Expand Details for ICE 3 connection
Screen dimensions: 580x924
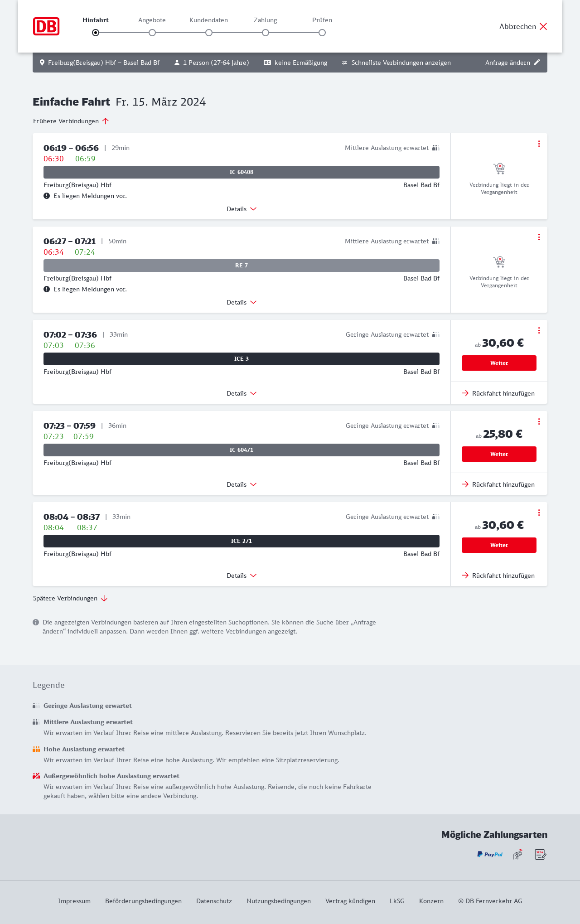point(242,393)
